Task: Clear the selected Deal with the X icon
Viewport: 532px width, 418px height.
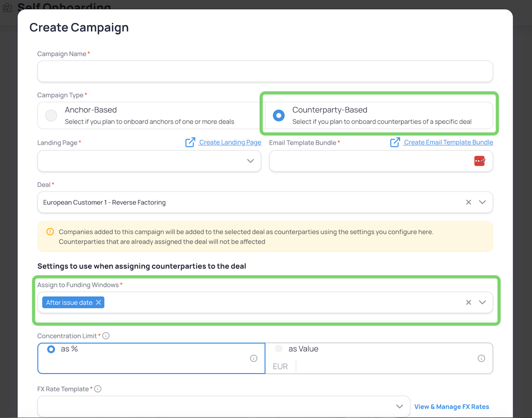Action: pyautogui.click(x=468, y=202)
